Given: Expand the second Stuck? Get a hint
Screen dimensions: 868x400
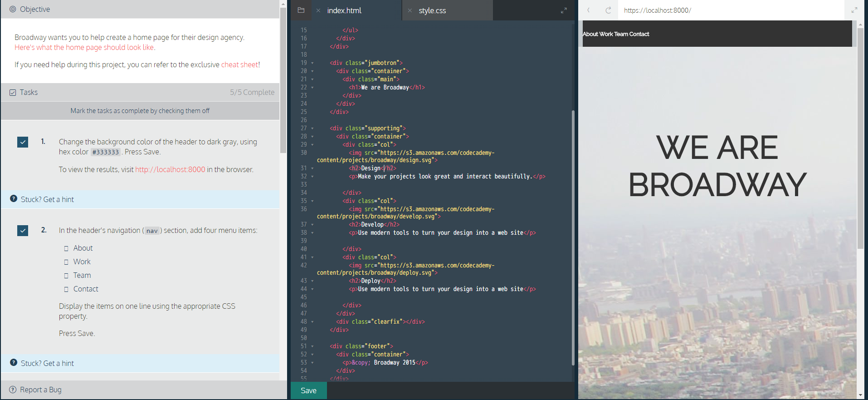Looking at the screenshot, I should [x=47, y=363].
